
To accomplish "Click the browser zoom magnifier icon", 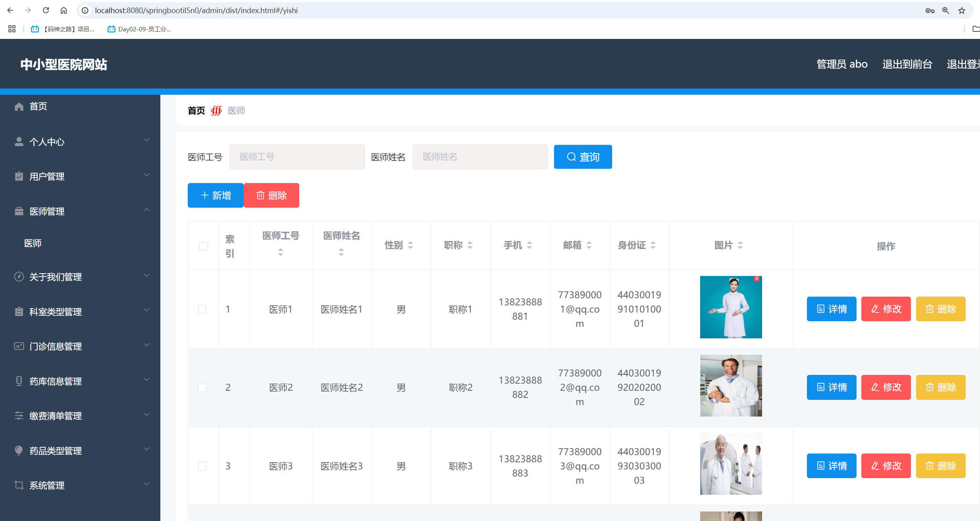I will click(945, 11).
